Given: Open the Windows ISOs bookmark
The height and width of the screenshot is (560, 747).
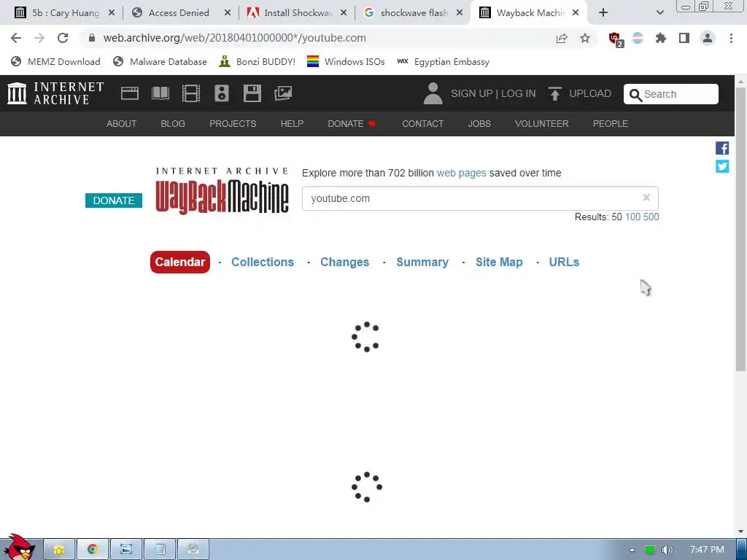Looking at the screenshot, I should tap(346, 61).
